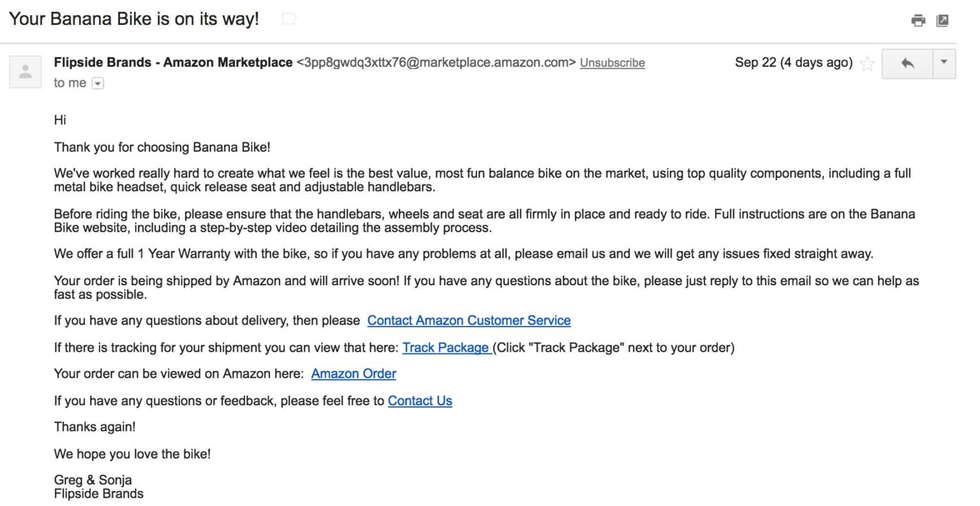Click the reply button in the message header
The height and width of the screenshot is (506, 980).
[x=907, y=64]
